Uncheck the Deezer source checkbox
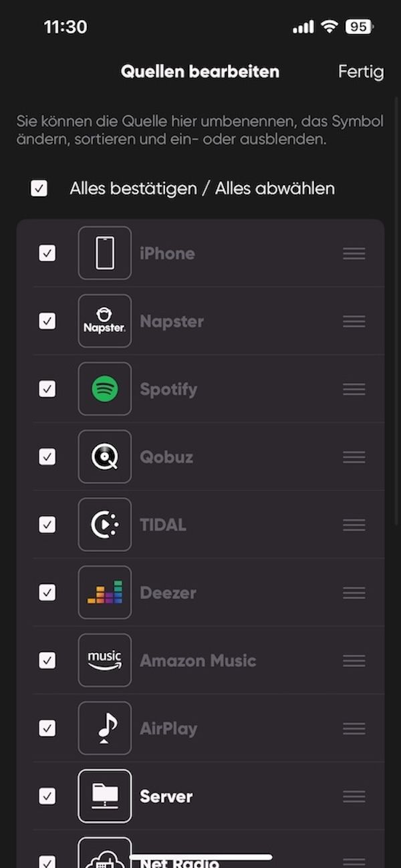This screenshot has width=401, height=868. (x=47, y=593)
